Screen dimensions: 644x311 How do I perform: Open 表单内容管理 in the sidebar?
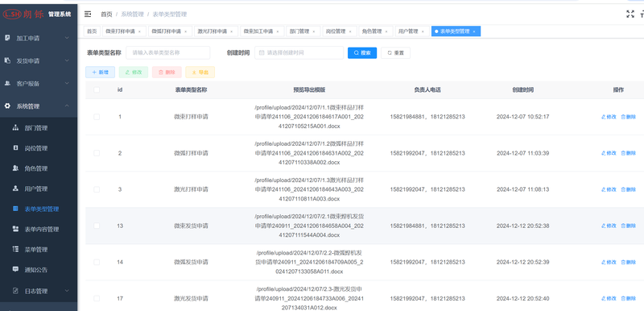[x=39, y=230]
